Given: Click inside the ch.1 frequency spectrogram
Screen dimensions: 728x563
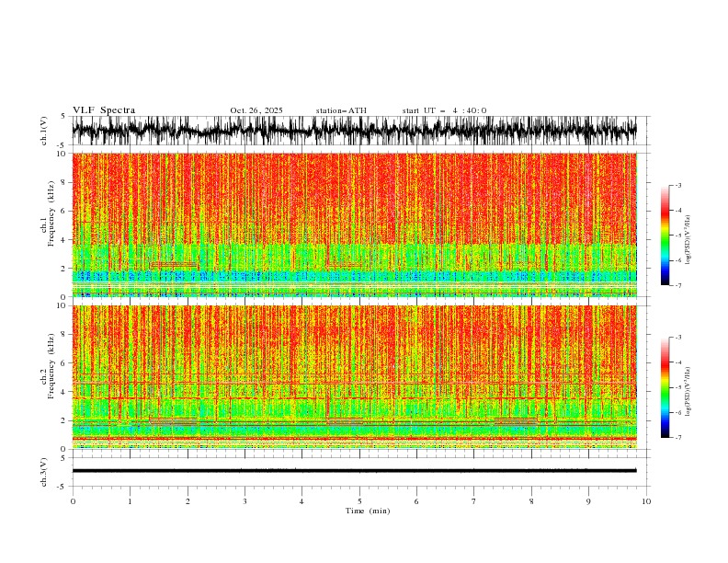Looking at the screenshot, I should click(354, 224).
